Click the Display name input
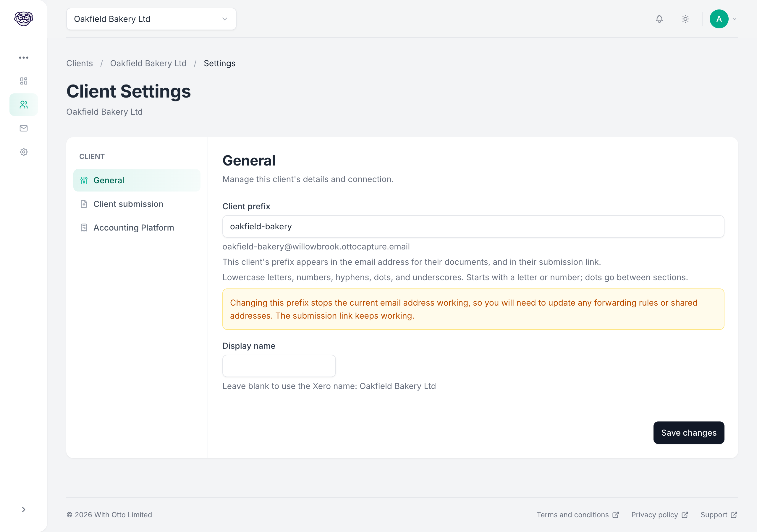 (x=279, y=366)
